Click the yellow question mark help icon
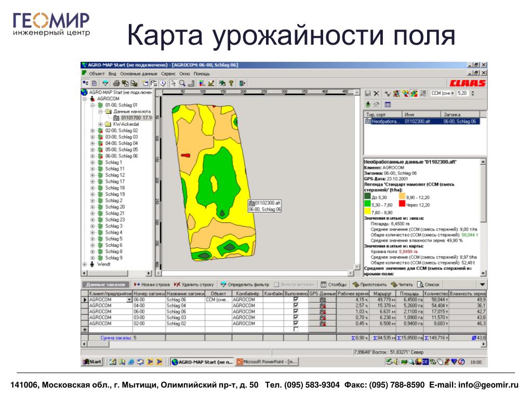Viewport: 532px width, 399px height. point(231,83)
